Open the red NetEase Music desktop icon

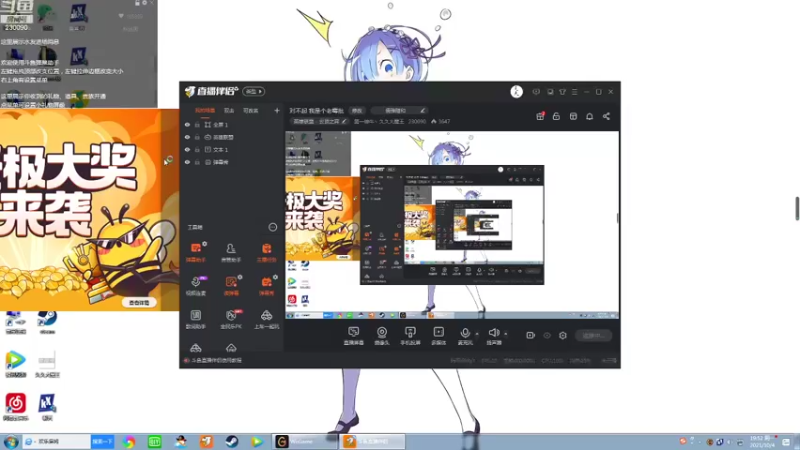[16, 407]
